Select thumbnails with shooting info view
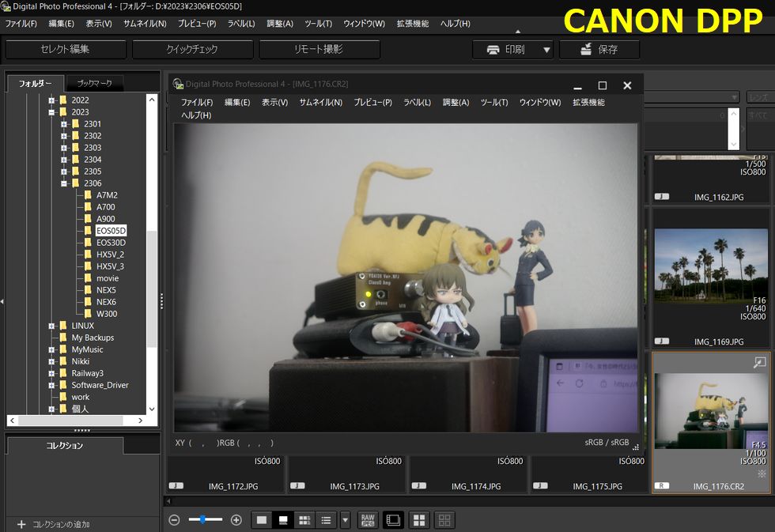This screenshot has width=775, height=532. [x=304, y=520]
